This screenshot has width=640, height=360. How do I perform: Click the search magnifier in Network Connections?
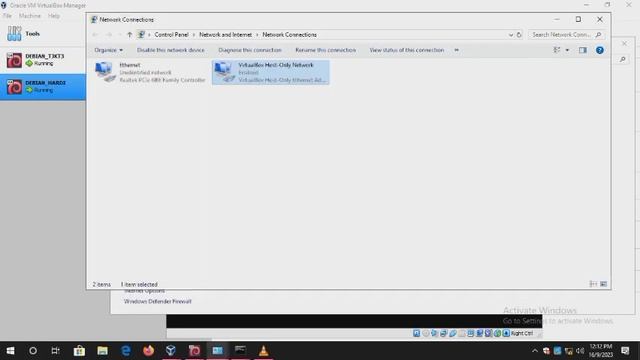598,35
